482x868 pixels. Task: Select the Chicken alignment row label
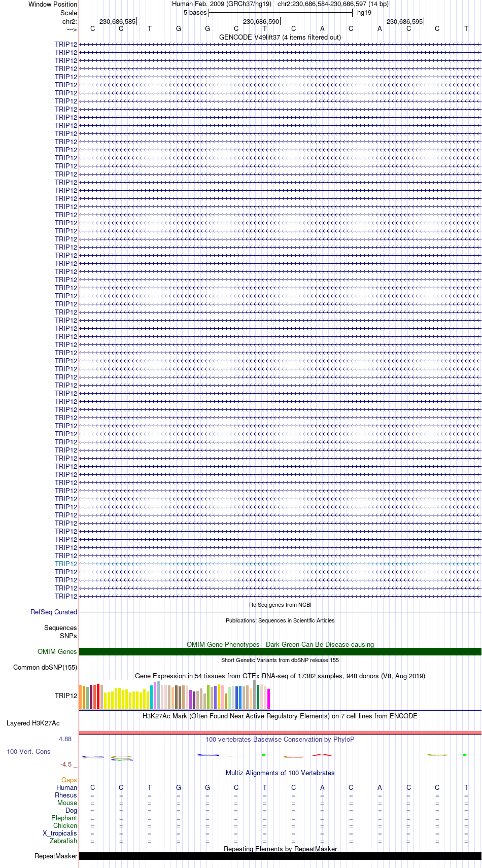click(x=65, y=825)
